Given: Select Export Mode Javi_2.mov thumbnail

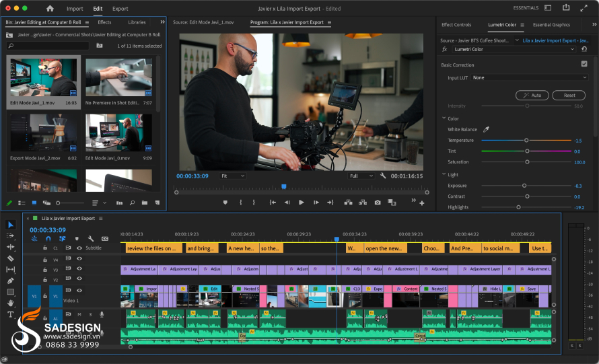Looking at the screenshot, I should (x=44, y=133).
